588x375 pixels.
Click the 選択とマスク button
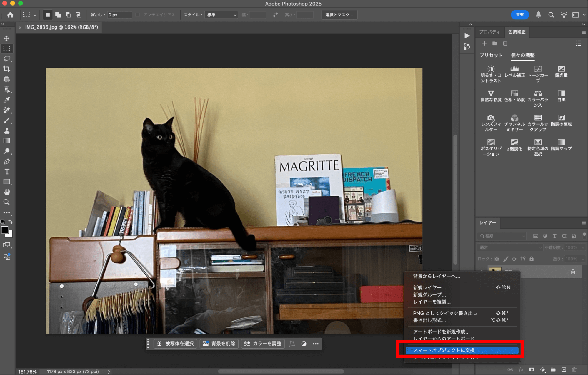pos(339,15)
